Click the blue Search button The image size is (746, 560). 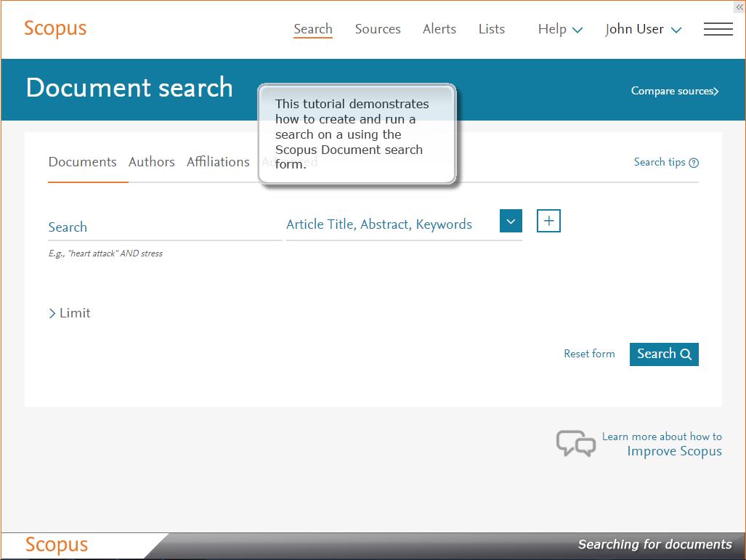tap(664, 354)
